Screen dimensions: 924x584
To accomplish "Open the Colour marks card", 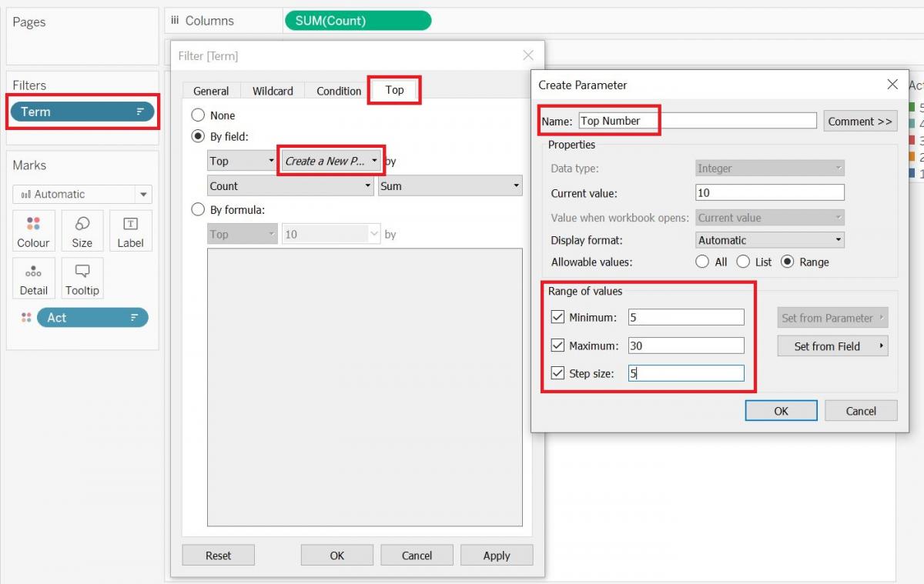I will coord(33,231).
